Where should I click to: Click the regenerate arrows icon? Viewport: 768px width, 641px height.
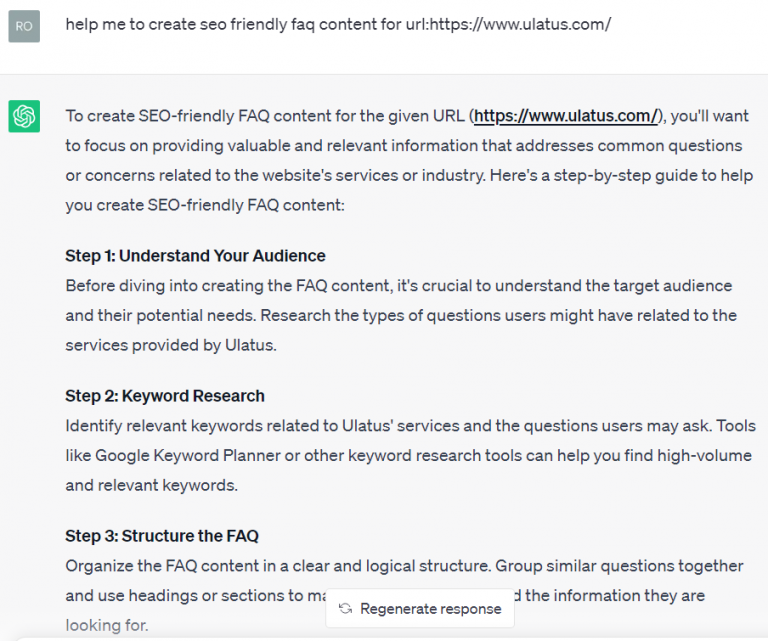pyautogui.click(x=346, y=608)
